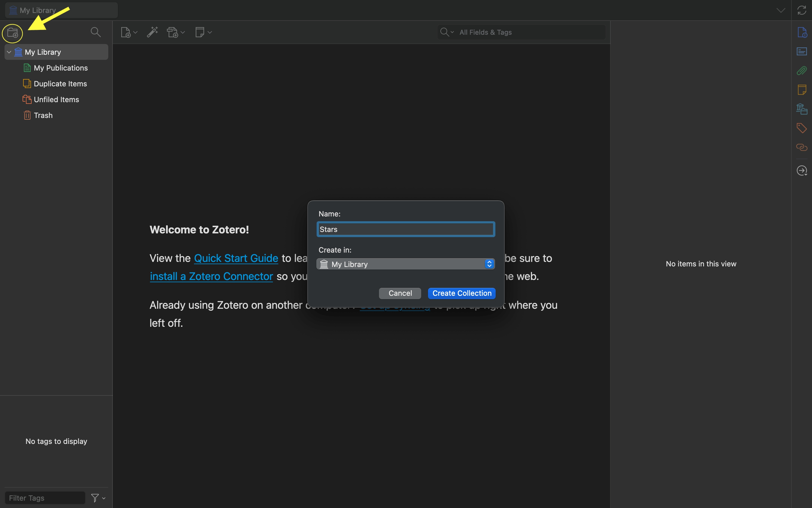Click the Name field containing Stars
Viewport: 812px width, 508px height.
(406, 229)
